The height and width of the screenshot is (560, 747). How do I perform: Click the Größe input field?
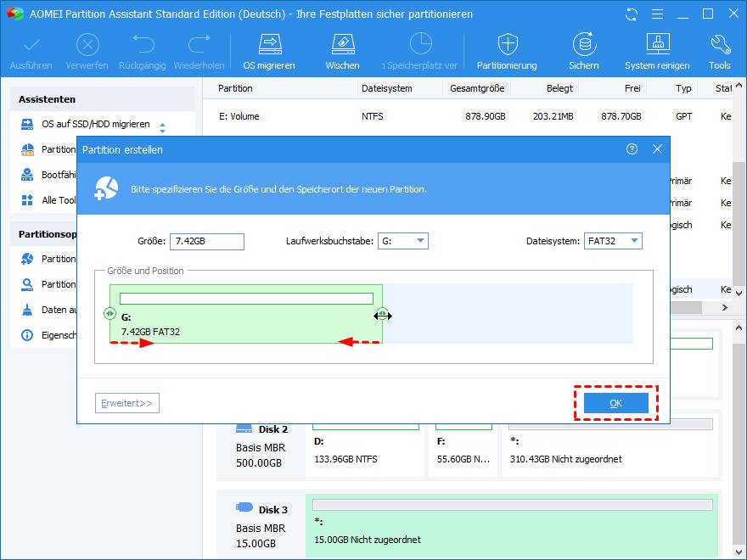point(207,242)
